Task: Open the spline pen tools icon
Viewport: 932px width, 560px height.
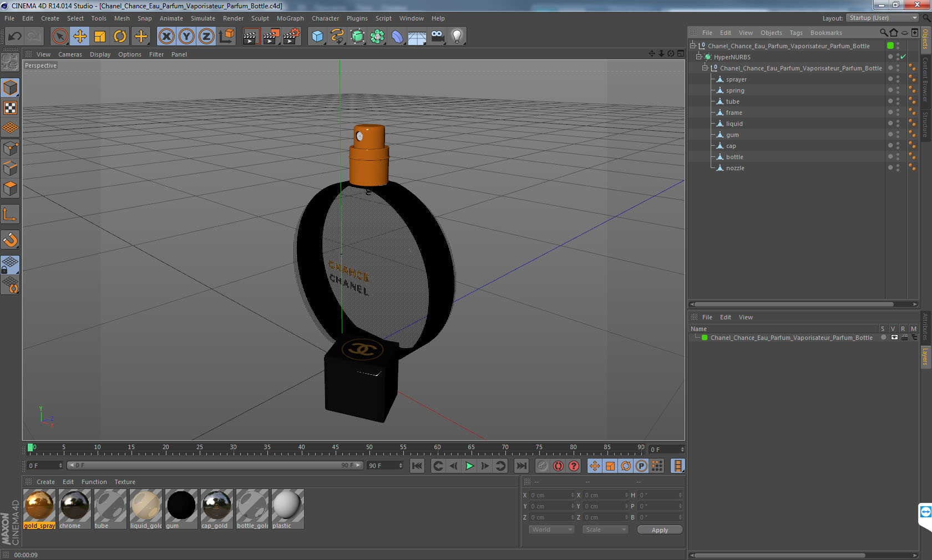Action: click(337, 37)
